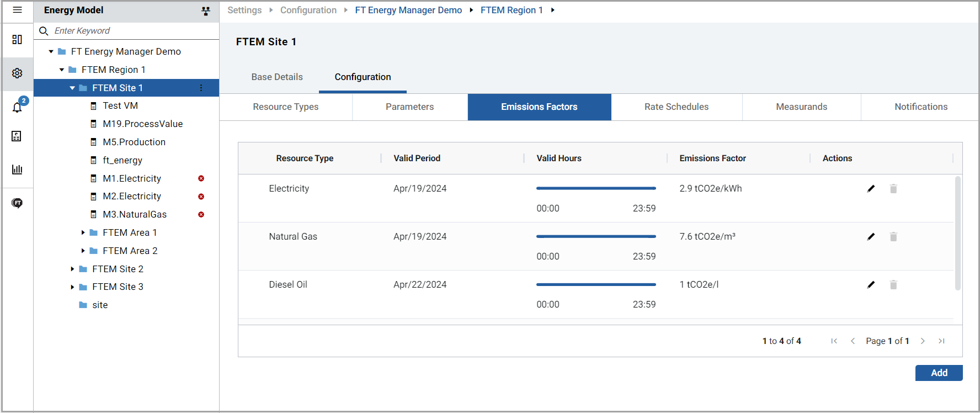Screen dimensions: 980x413
Task: Open the hamburger navigation menu
Action: coord(17,10)
